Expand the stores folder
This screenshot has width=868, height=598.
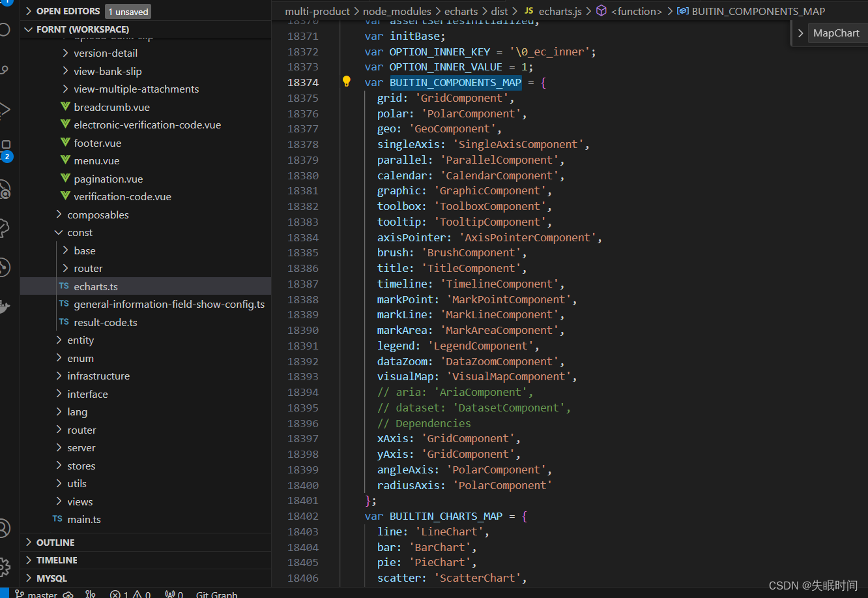[x=59, y=466]
